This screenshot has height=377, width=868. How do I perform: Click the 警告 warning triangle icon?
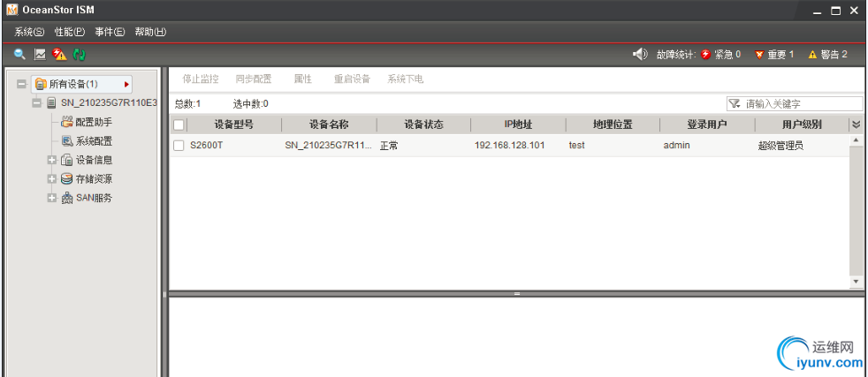click(812, 54)
